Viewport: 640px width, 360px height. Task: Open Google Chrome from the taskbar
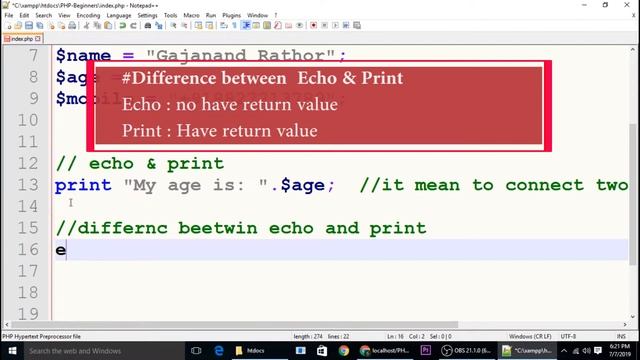tap(344, 351)
